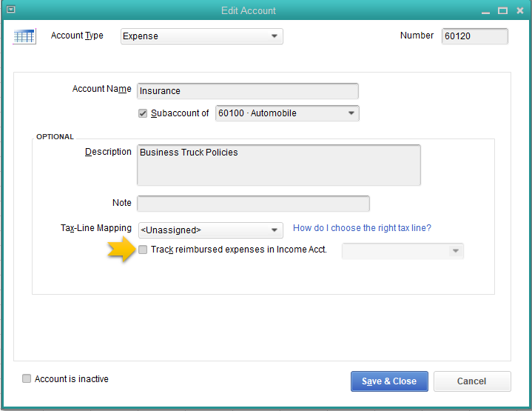Check the Account is inactive box
Screen dimensions: 532x411
27,379
